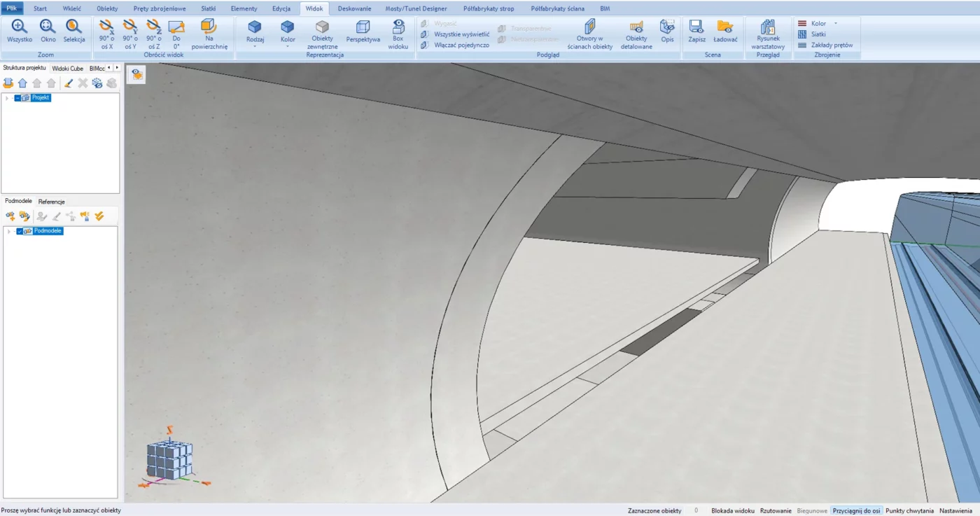The height and width of the screenshot is (516, 980).
Task: Click the 3D navigation cube
Action: pos(169,459)
